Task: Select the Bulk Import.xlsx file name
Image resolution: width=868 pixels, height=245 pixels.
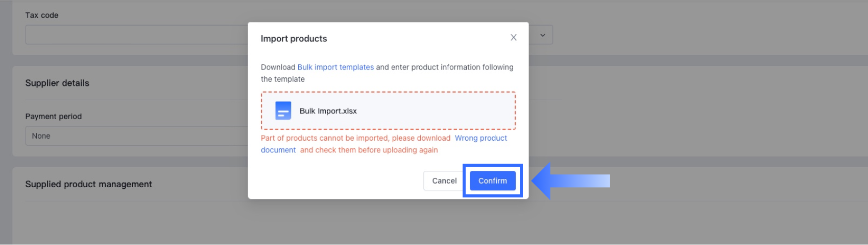Action: [328, 111]
